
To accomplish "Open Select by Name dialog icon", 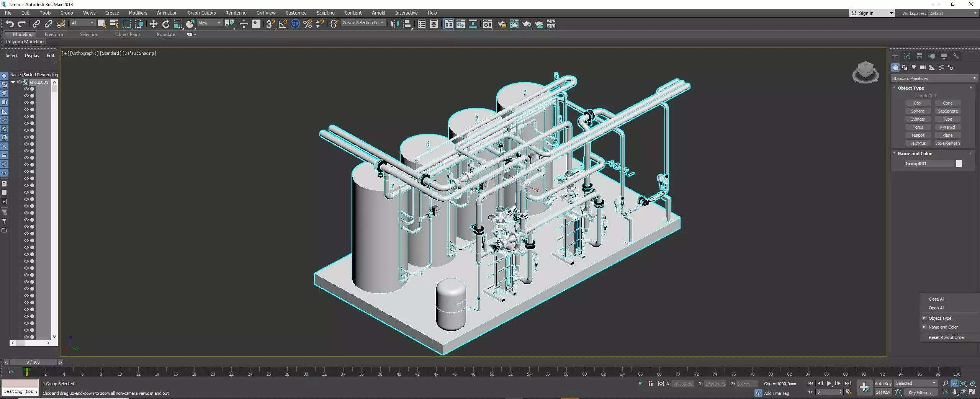I will [x=114, y=24].
